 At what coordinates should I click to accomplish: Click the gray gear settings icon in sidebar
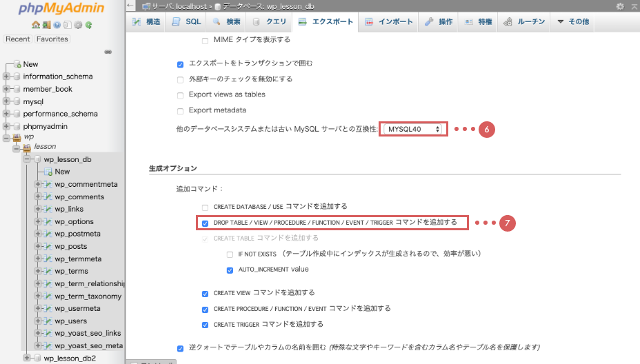point(78,26)
